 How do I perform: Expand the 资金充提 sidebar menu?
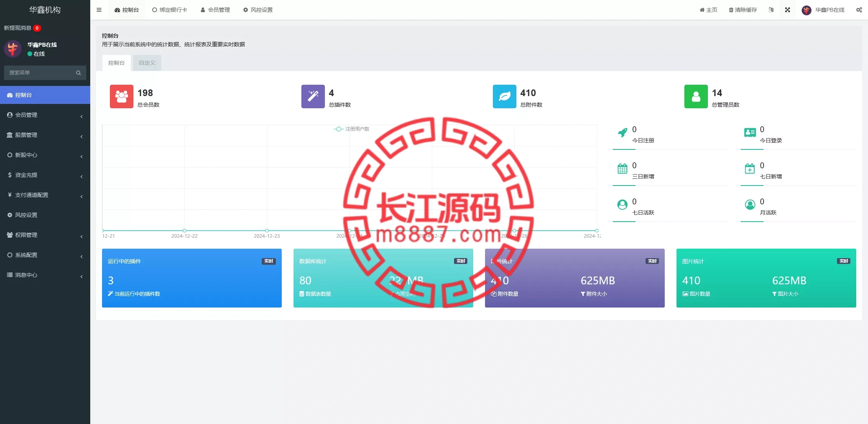tap(45, 175)
